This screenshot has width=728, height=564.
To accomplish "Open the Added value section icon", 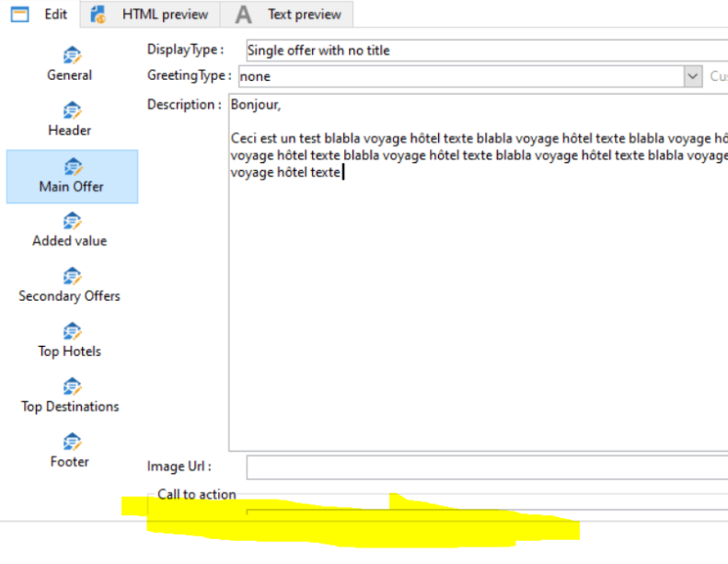I will click(72, 221).
